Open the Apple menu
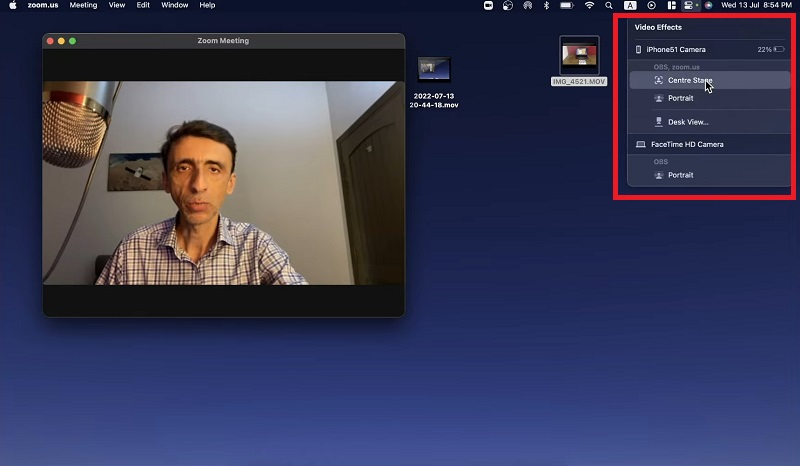Image resolution: width=800 pixels, height=466 pixels. click(13, 5)
